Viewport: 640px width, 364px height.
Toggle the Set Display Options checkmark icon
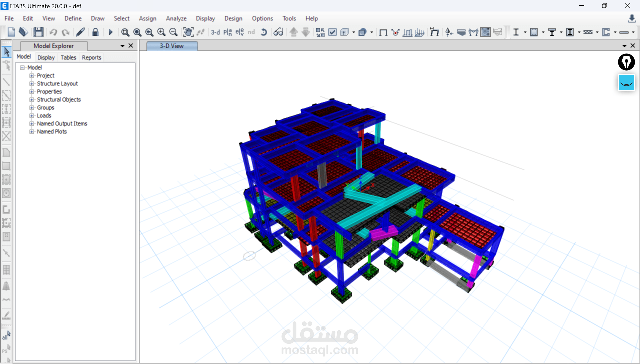(x=332, y=32)
